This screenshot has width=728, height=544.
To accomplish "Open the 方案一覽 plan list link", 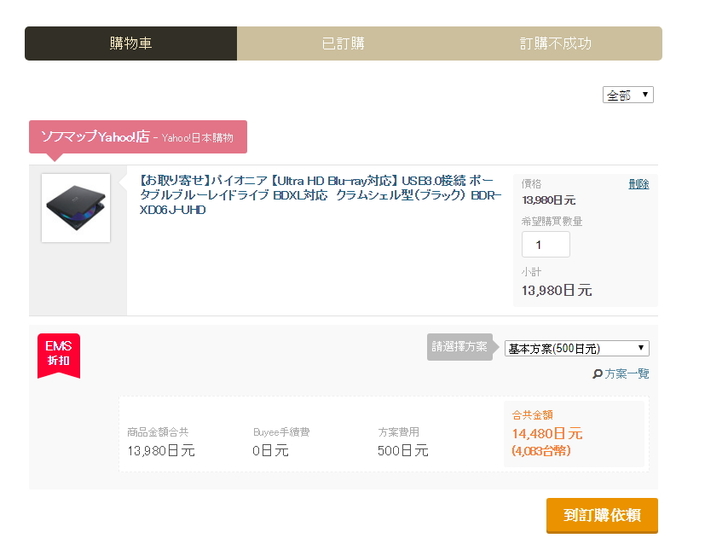I will coord(627,374).
